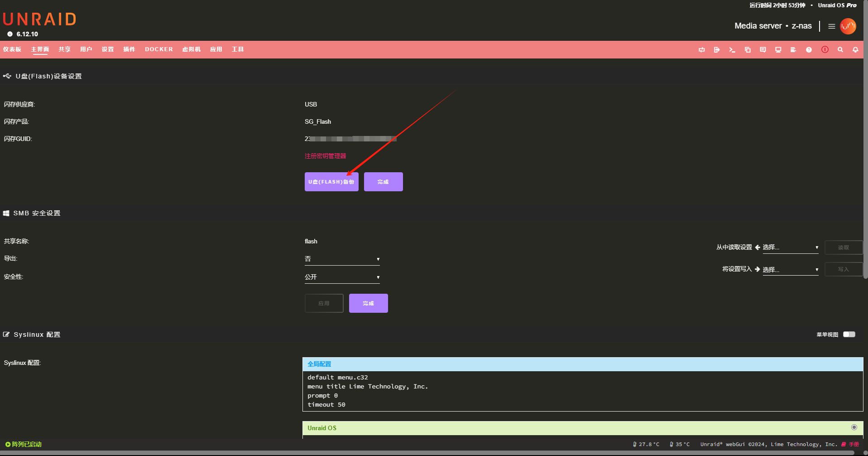Screen dimensions: 868x456
Task: Go to the DOCKER tab
Action: pyautogui.click(x=158, y=49)
